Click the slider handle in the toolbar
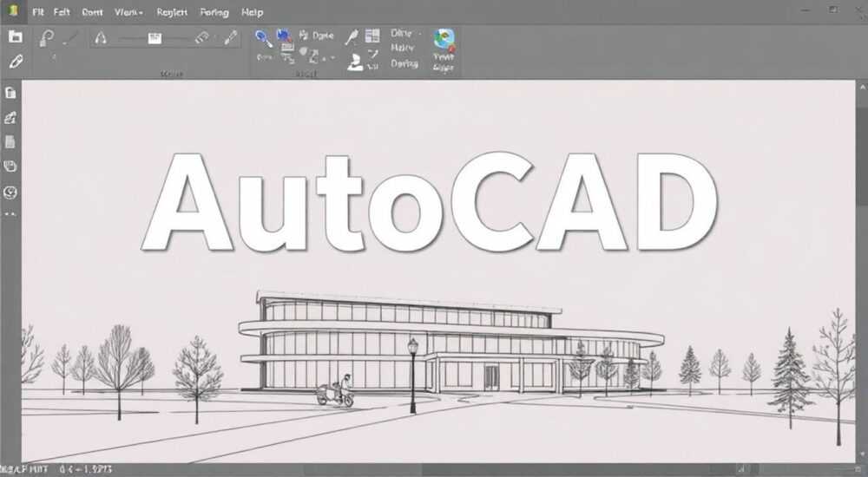This screenshot has height=477, width=868. pyautogui.click(x=155, y=38)
